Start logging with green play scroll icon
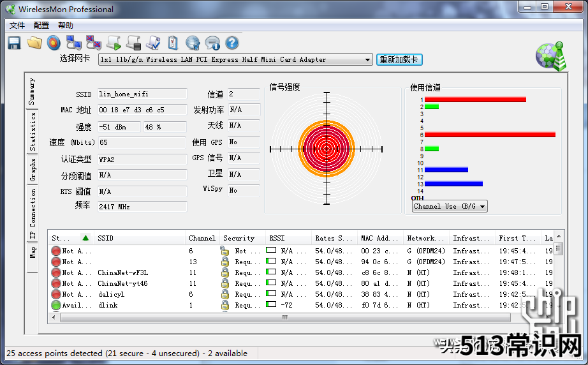The height and width of the screenshot is (365, 588). (114, 43)
